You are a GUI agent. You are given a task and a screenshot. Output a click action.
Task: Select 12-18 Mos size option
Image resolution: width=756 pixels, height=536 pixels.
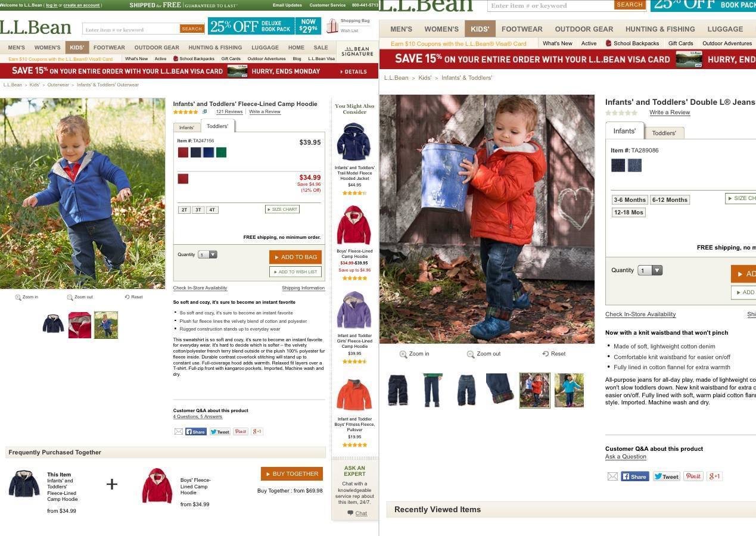coord(629,213)
